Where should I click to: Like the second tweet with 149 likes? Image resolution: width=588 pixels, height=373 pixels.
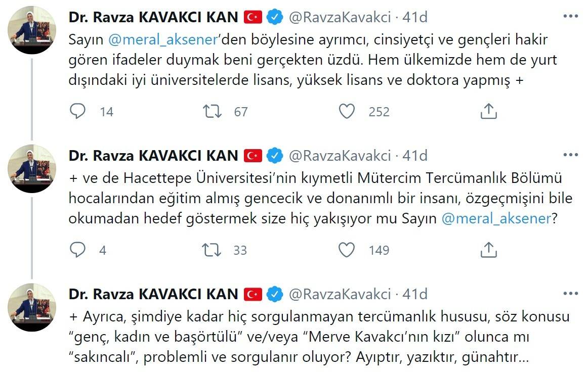347,249
